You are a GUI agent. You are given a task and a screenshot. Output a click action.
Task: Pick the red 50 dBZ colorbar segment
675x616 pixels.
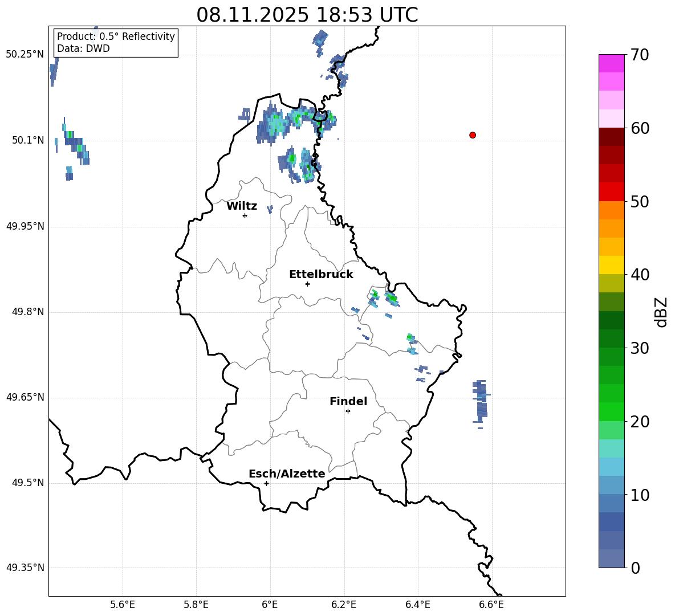click(612, 192)
